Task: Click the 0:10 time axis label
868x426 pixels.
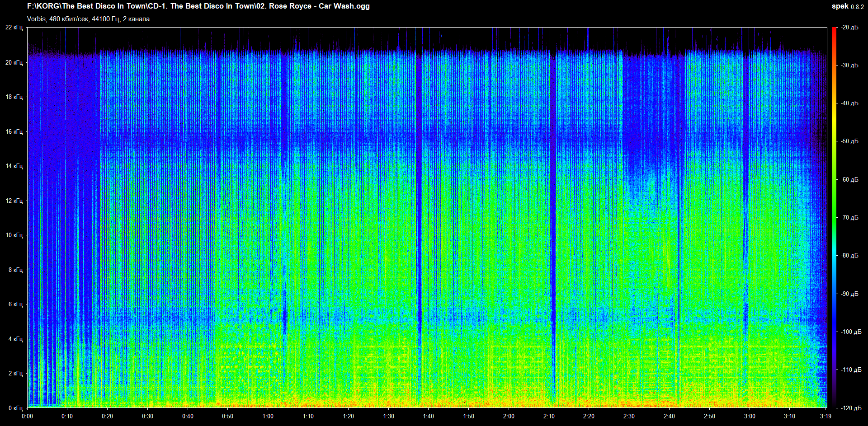Action: click(x=67, y=416)
